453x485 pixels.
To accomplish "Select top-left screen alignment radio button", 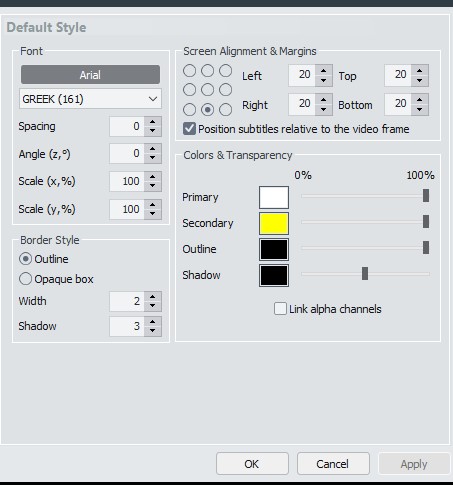I will tap(189, 71).
